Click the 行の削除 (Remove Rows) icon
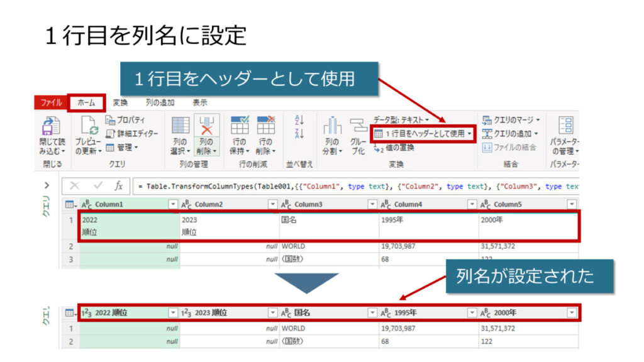The height and width of the screenshot is (362, 644). coord(265,126)
